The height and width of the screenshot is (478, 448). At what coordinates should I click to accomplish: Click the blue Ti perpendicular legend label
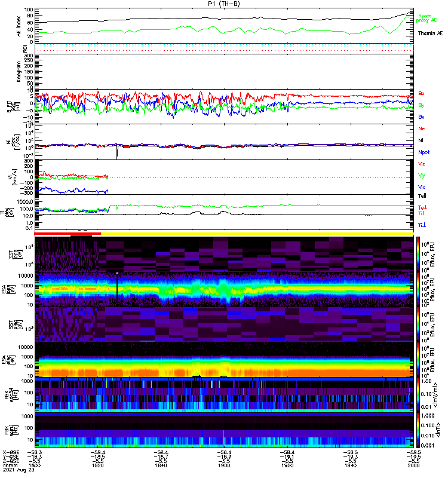click(x=422, y=225)
